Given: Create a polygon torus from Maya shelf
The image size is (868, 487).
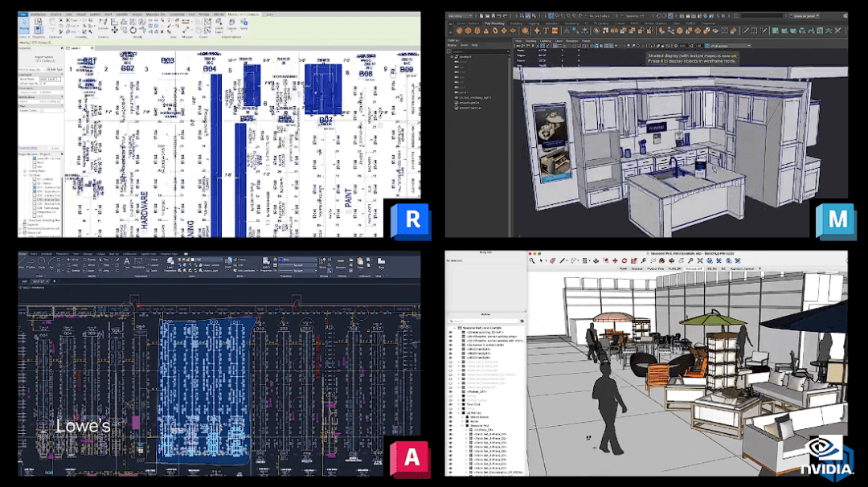Looking at the screenshot, I should coord(495,31).
